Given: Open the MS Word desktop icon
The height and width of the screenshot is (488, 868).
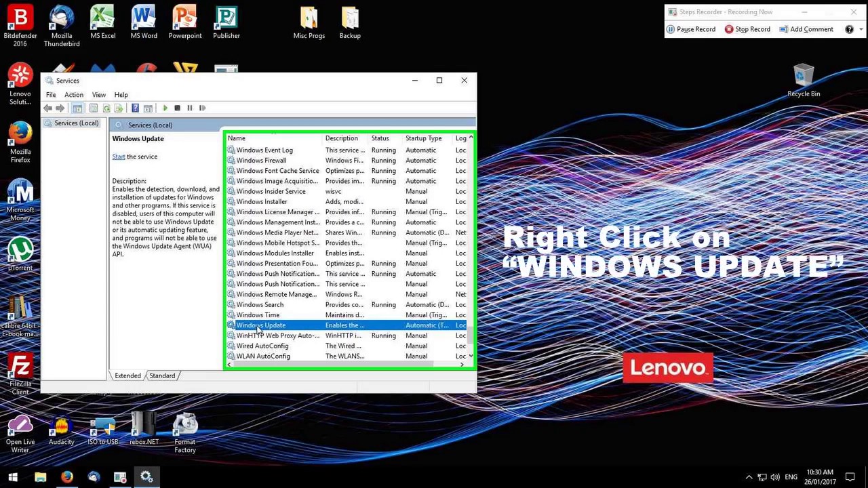Looking at the screenshot, I should coord(144,22).
